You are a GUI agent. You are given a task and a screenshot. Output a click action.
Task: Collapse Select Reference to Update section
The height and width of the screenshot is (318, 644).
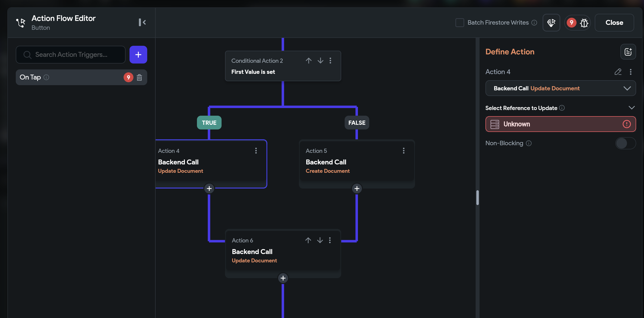(631, 108)
